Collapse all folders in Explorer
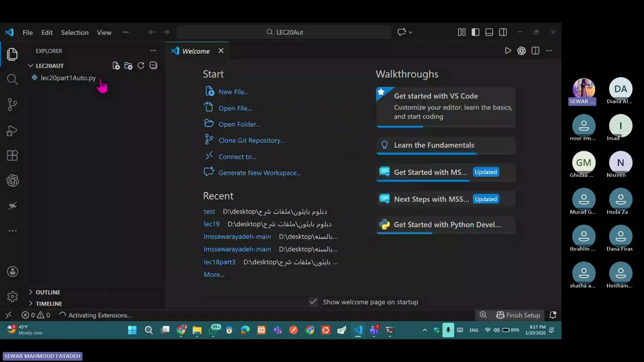The height and width of the screenshot is (362, 644). [153, 66]
